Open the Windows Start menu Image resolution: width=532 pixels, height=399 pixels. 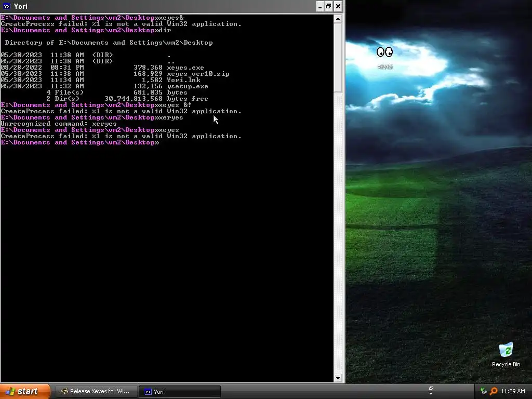25,391
